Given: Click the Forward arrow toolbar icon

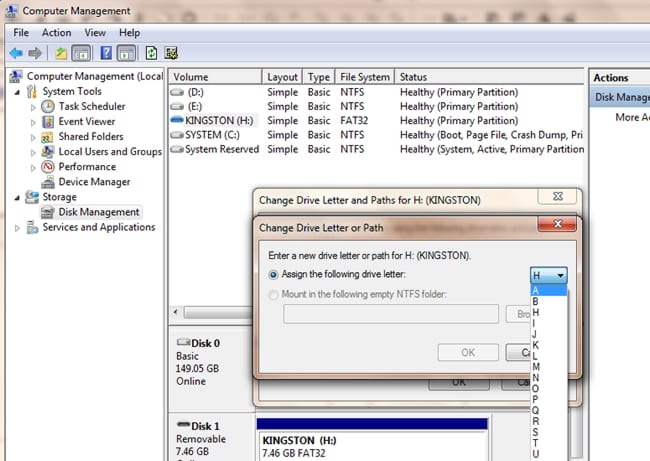Looking at the screenshot, I should pos(35,53).
